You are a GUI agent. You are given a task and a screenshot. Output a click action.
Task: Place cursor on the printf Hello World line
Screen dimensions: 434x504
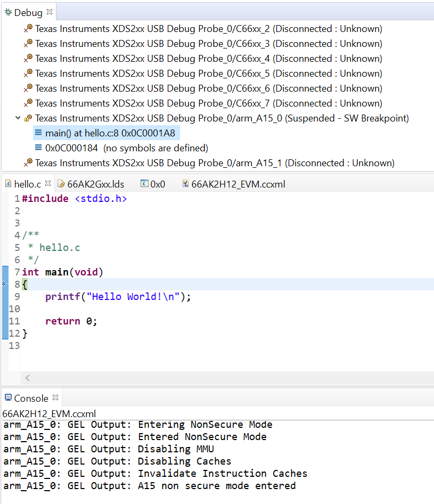coord(118,297)
